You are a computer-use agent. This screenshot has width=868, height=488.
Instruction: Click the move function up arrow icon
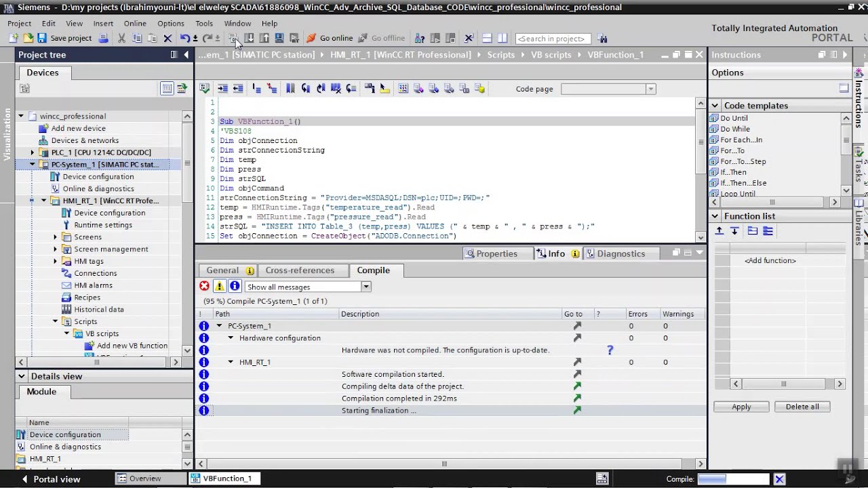(719, 231)
